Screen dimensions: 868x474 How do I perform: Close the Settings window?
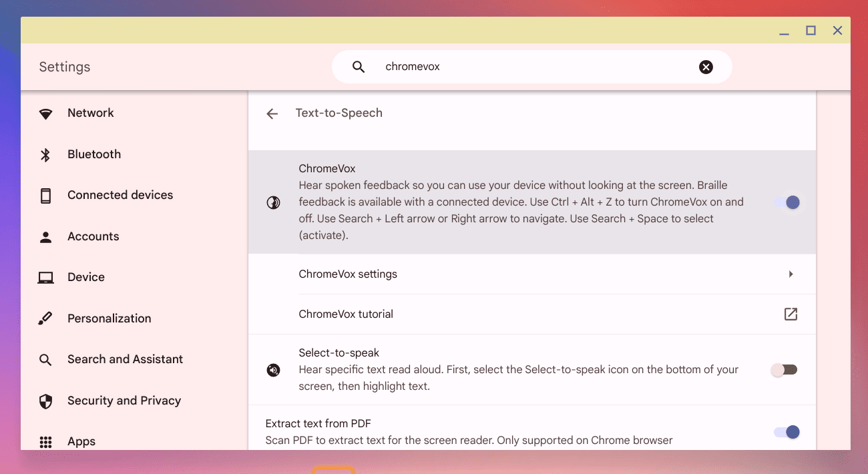tap(837, 31)
